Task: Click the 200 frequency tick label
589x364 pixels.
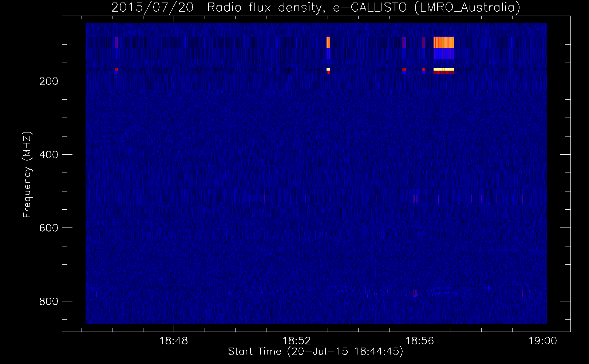Action: [49, 81]
